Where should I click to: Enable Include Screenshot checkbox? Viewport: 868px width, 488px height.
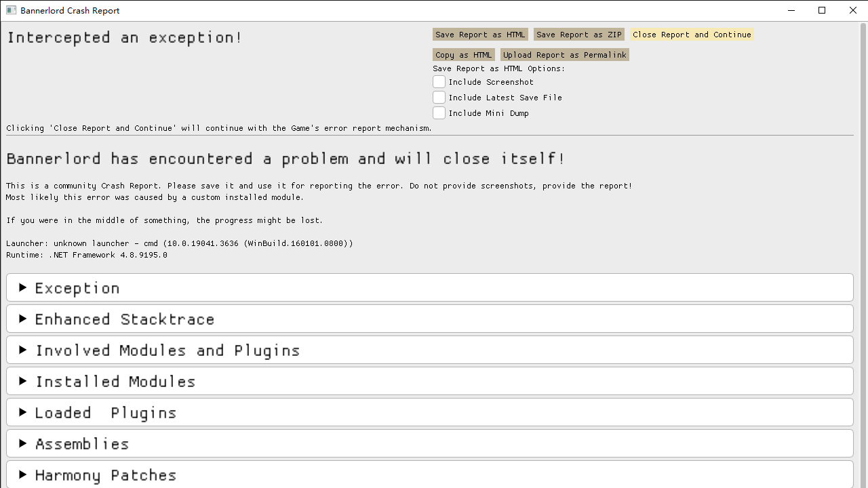point(439,82)
